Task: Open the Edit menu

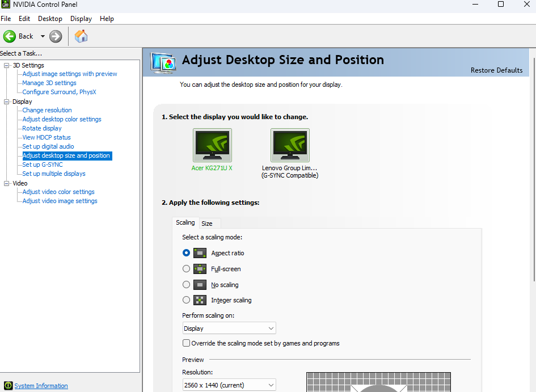Action: (x=24, y=19)
